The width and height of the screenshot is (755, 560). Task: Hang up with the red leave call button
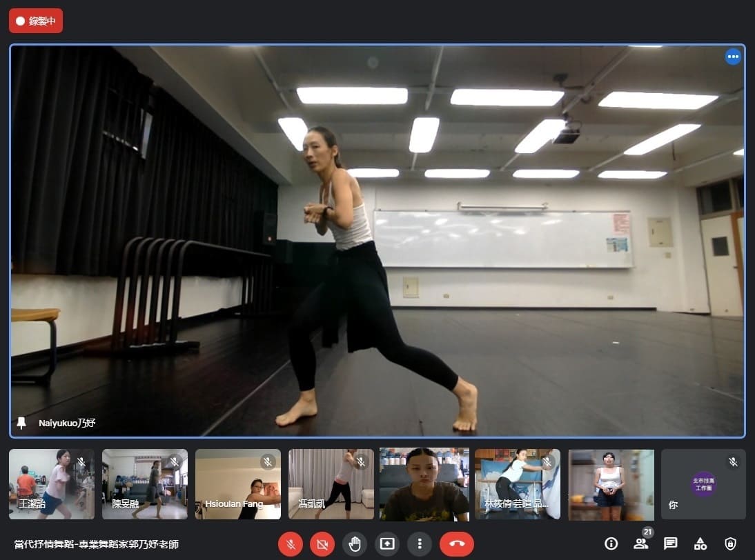(x=456, y=544)
